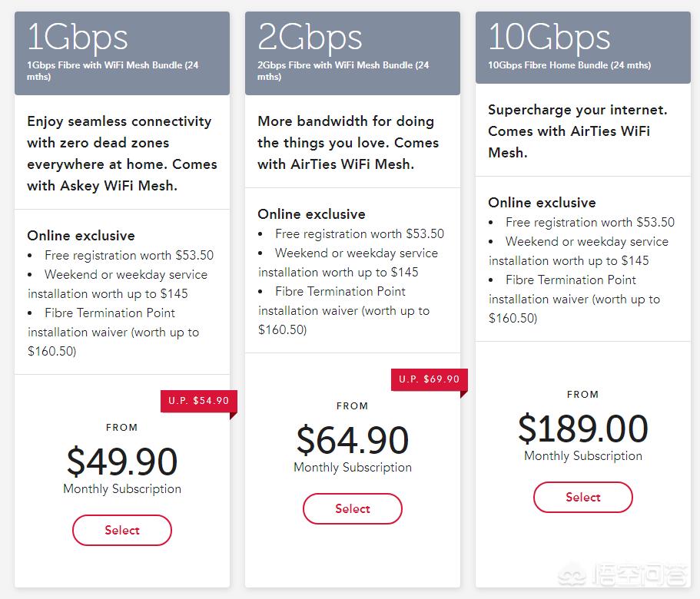Click the 2Gbps AirTies WiFi Mesh description

(348, 143)
